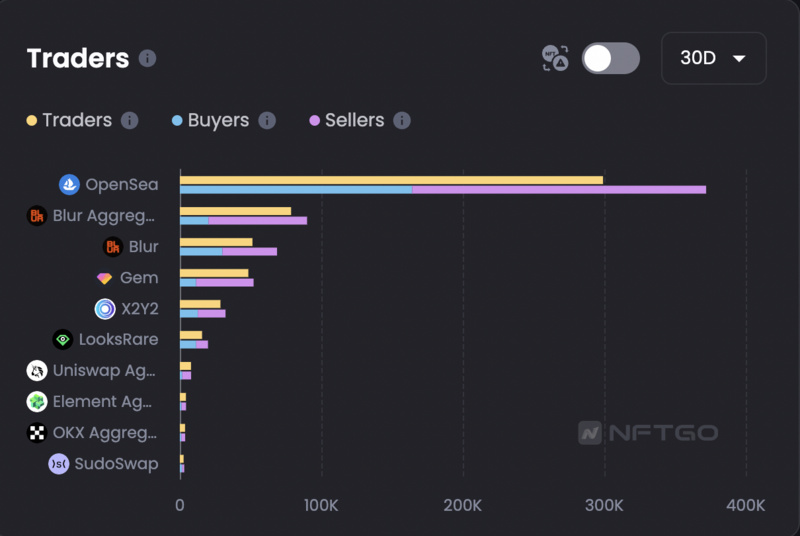Click the info icon beside Traders title

(x=147, y=58)
